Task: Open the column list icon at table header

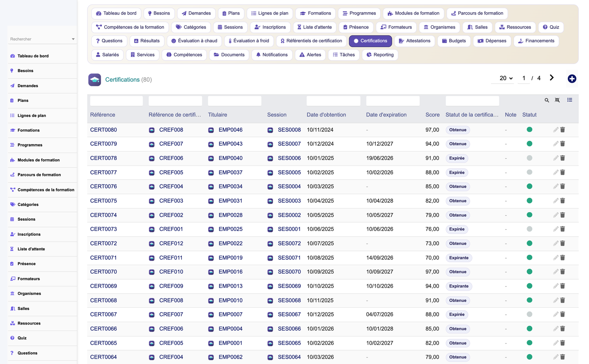Action: click(569, 100)
